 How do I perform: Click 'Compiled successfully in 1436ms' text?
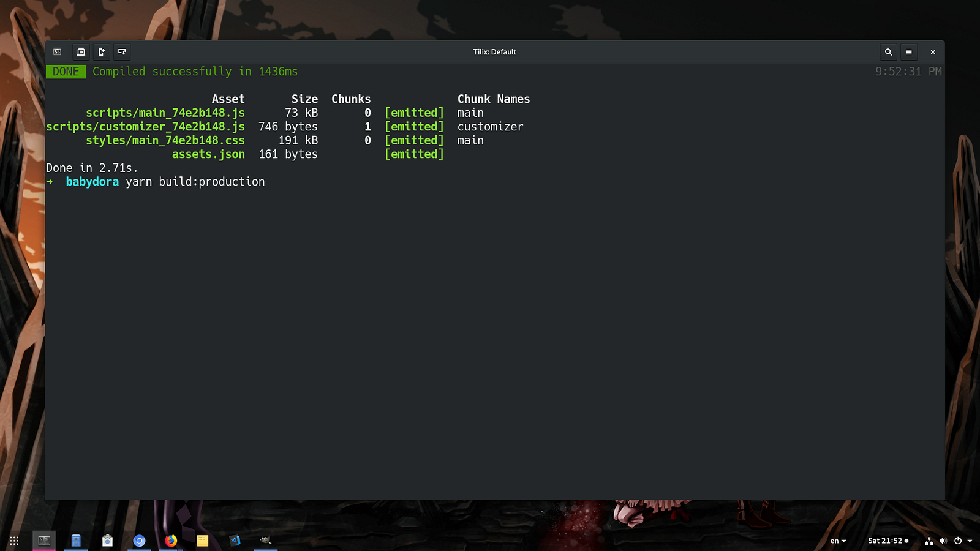195,72
